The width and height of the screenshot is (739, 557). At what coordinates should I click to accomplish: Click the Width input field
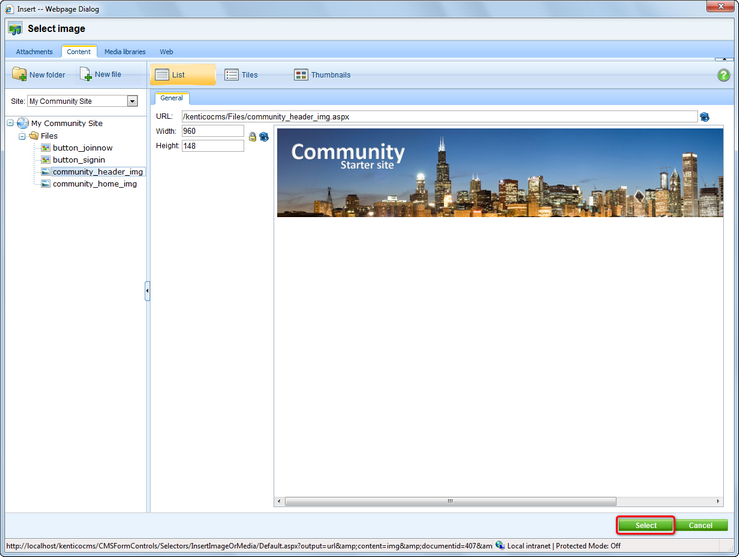(213, 131)
